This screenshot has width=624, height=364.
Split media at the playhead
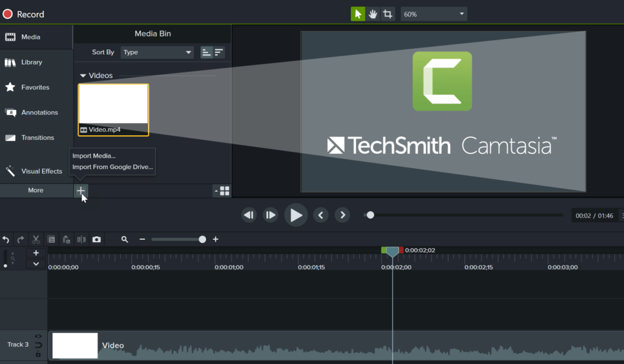click(81, 239)
